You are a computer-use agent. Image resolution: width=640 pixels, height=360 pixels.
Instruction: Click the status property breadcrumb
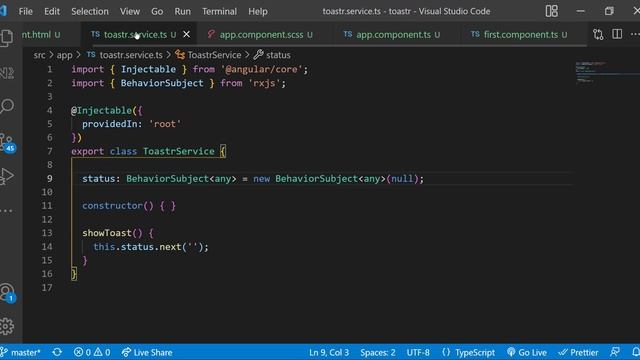coord(272,55)
